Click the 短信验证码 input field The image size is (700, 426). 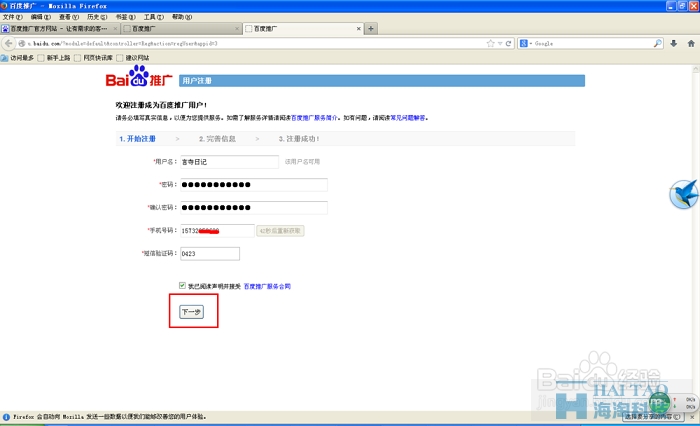[x=209, y=254]
